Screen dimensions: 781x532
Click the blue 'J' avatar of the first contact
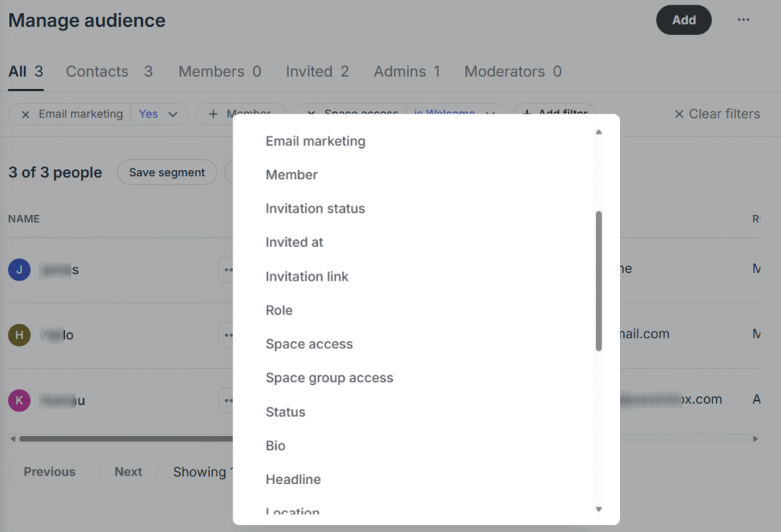tap(18, 269)
